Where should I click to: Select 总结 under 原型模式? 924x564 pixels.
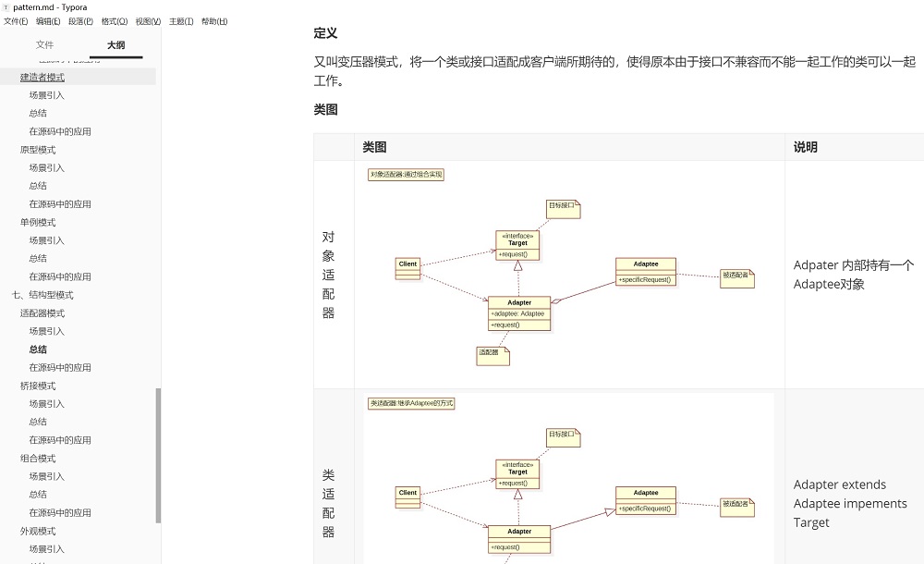(x=38, y=186)
